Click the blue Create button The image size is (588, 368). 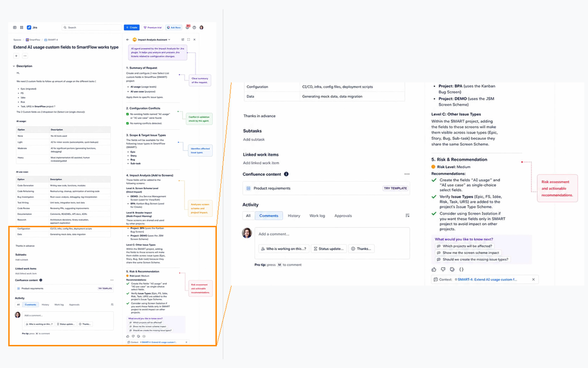(131, 27)
